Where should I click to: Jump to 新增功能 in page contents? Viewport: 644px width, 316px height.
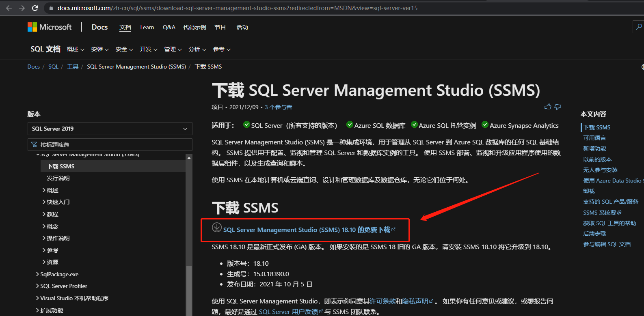click(x=594, y=148)
